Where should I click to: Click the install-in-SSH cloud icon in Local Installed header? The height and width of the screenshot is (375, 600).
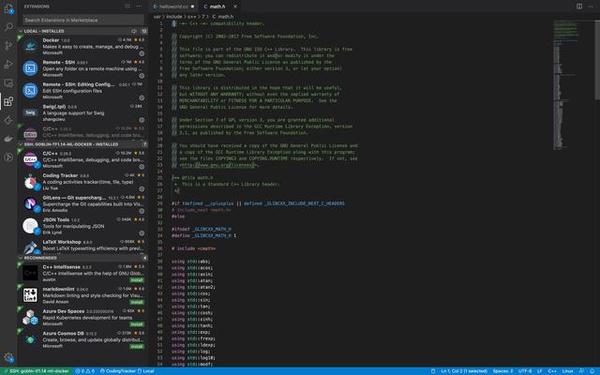(x=134, y=31)
